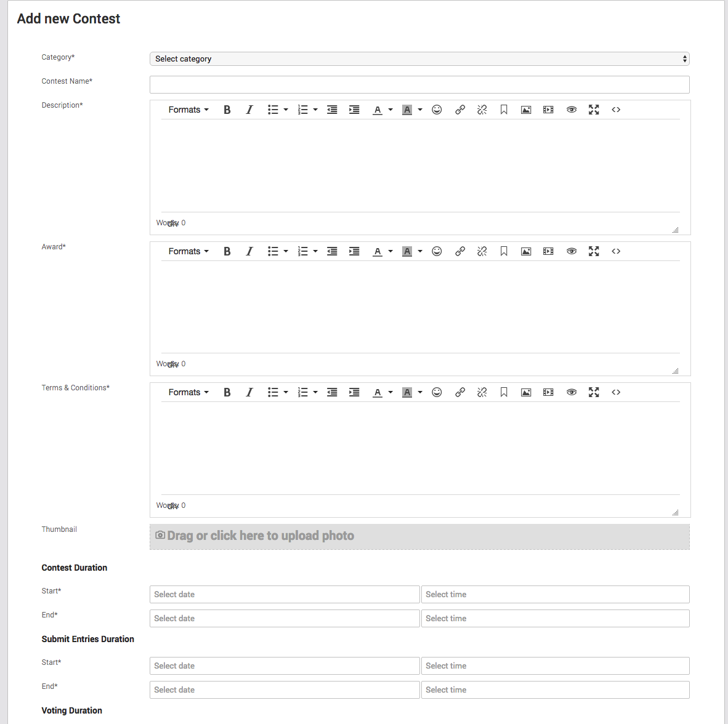This screenshot has height=724, width=728.
Task: Insert media in the Terms & Conditions editor
Action: point(548,392)
